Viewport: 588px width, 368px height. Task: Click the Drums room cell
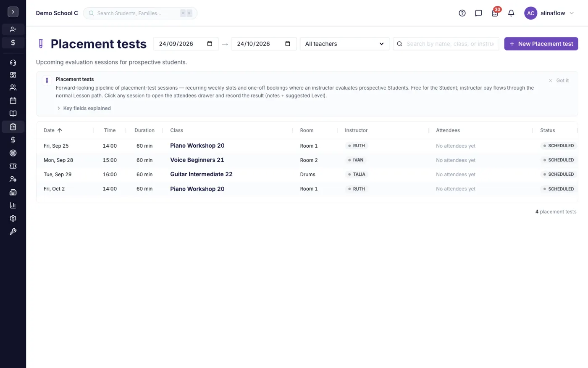(307, 175)
